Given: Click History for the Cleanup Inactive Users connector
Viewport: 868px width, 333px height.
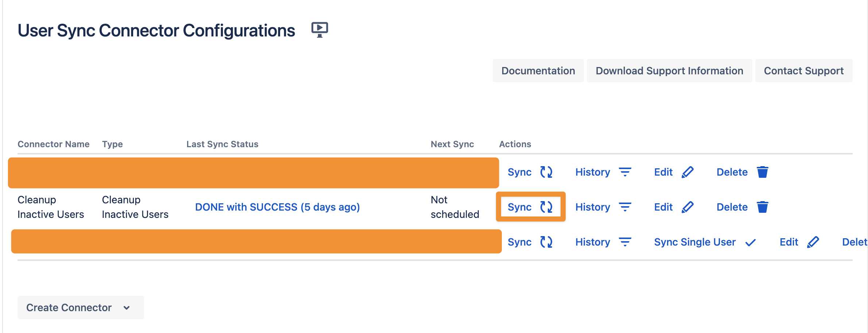Looking at the screenshot, I should coord(593,207).
